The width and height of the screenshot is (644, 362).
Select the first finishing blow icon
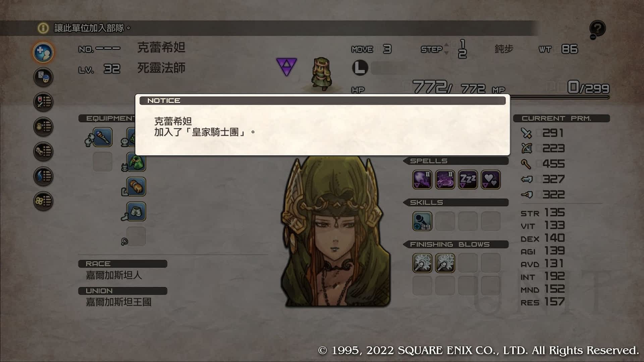coord(422,263)
